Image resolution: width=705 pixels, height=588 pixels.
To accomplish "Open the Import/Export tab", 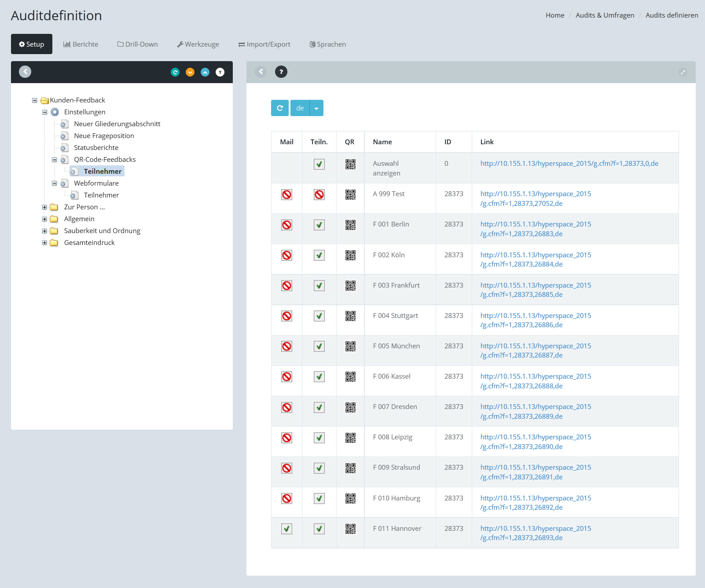I will pyautogui.click(x=264, y=44).
